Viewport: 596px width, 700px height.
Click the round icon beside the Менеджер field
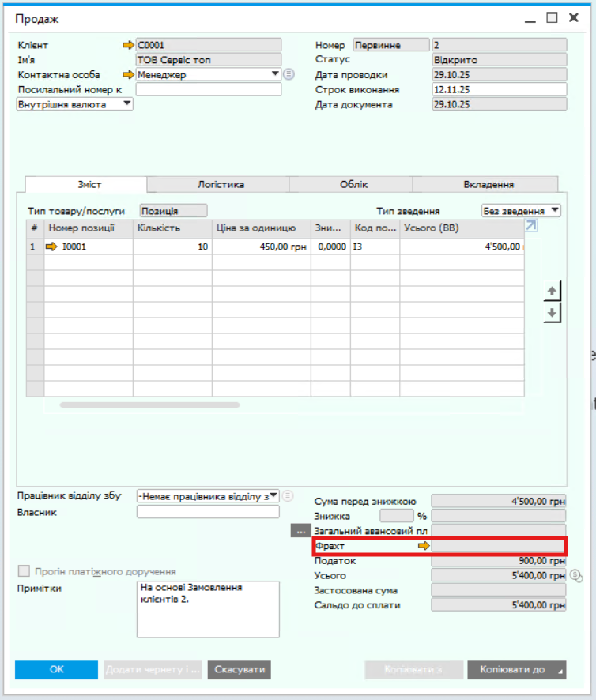click(x=289, y=74)
